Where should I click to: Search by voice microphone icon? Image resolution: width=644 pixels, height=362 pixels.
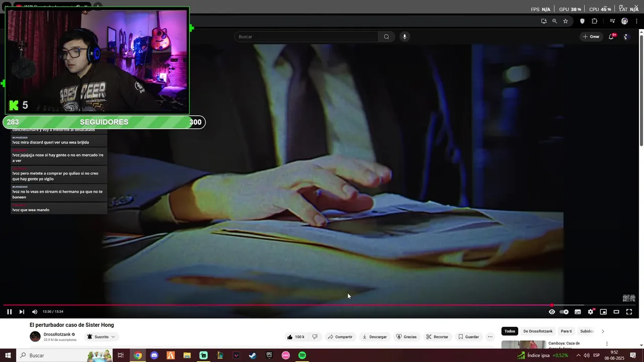(405, 37)
